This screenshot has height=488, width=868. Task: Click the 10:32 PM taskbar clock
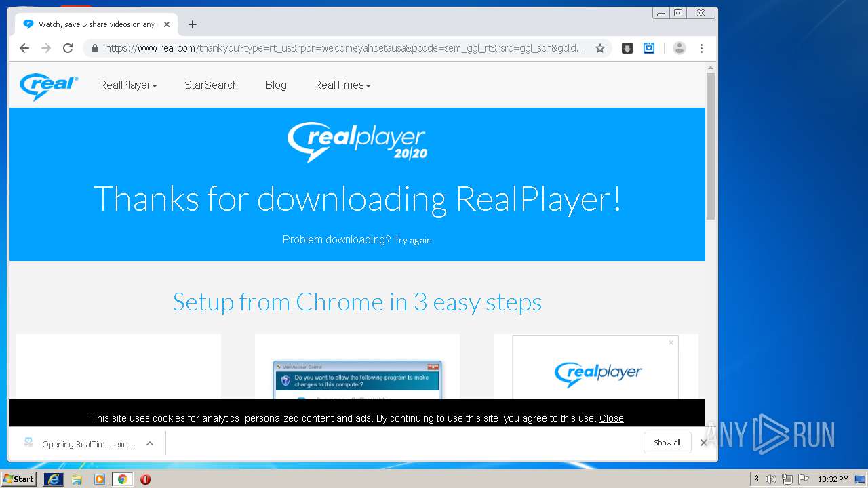(x=833, y=479)
